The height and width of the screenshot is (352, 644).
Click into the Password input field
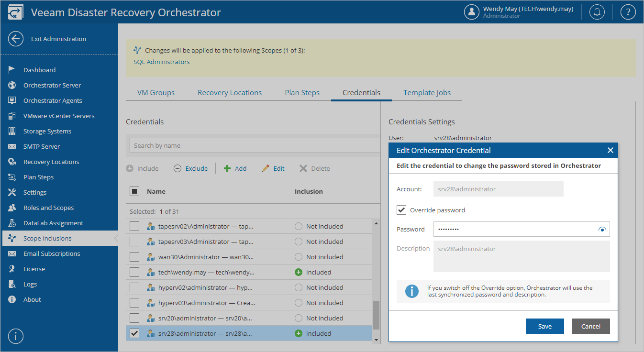tap(522, 229)
